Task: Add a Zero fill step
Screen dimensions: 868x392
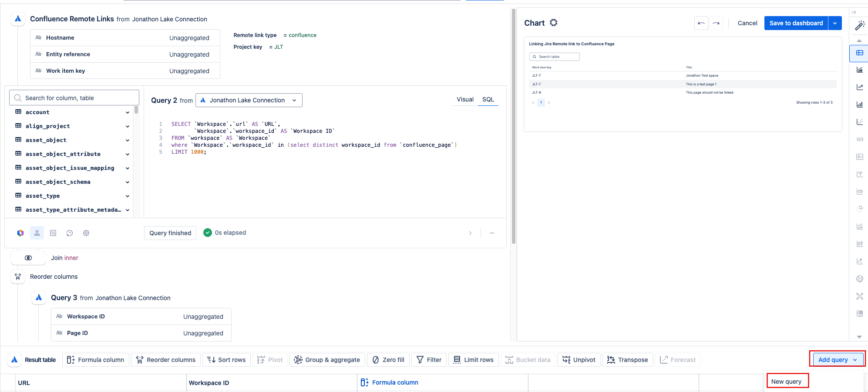Action: (388, 360)
